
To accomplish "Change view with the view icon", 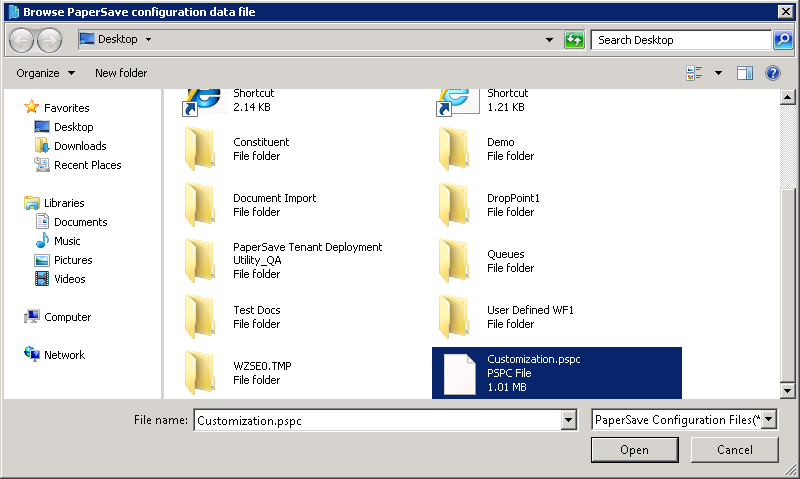I will (694, 73).
